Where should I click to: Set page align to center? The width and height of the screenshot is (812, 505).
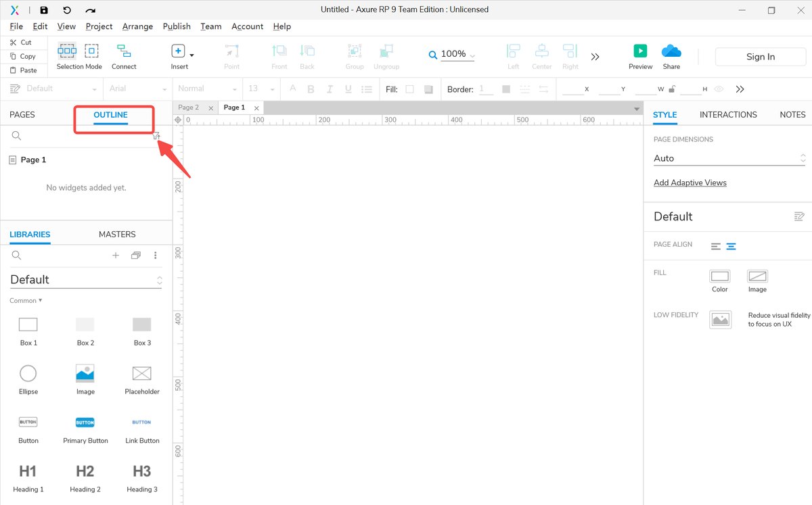pyautogui.click(x=731, y=246)
